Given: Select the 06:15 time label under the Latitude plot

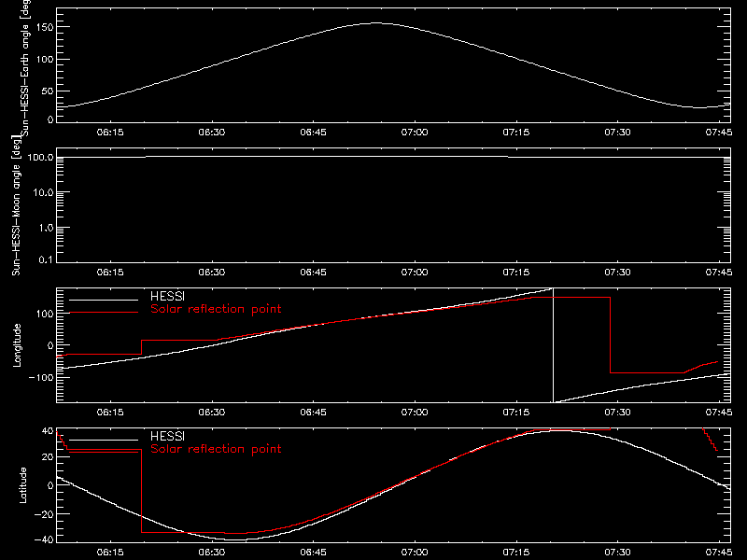Looking at the screenshot, I should pyautogui.click(x=110, y=552).
